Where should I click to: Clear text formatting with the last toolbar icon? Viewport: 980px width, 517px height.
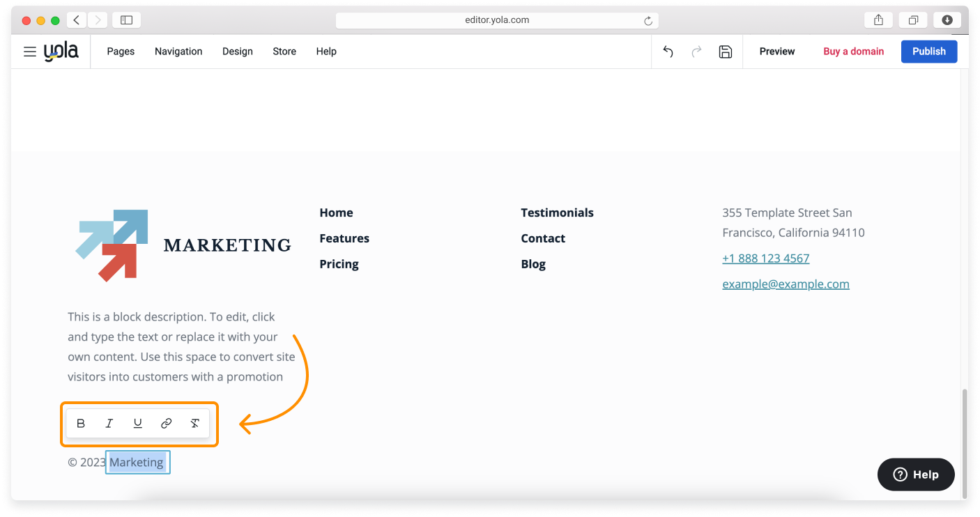[194, 423]
